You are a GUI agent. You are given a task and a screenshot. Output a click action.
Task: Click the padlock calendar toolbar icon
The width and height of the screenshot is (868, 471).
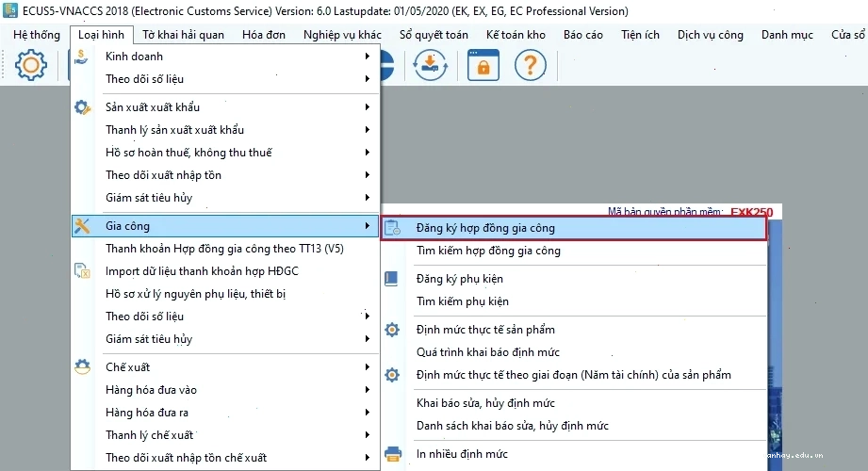pos(483,65)
